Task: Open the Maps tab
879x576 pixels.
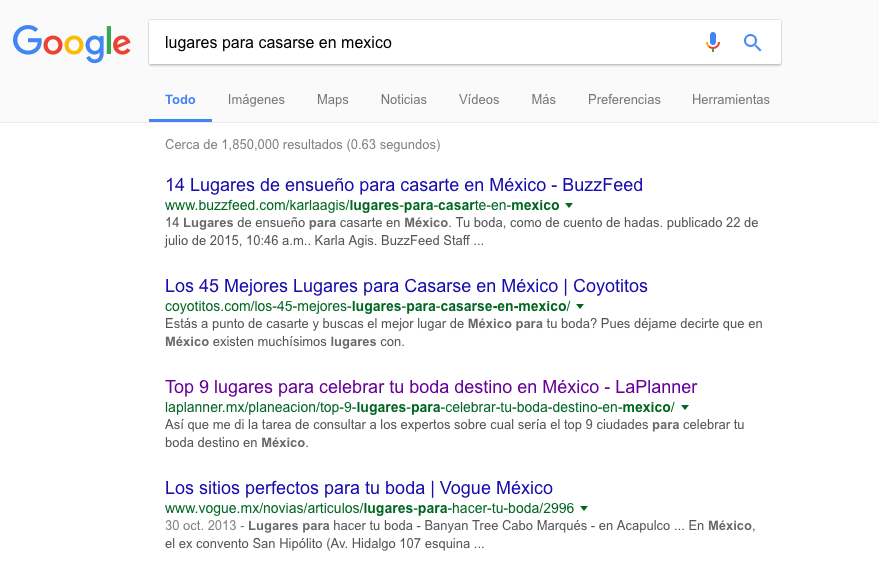Action: [x=332, y=100]
